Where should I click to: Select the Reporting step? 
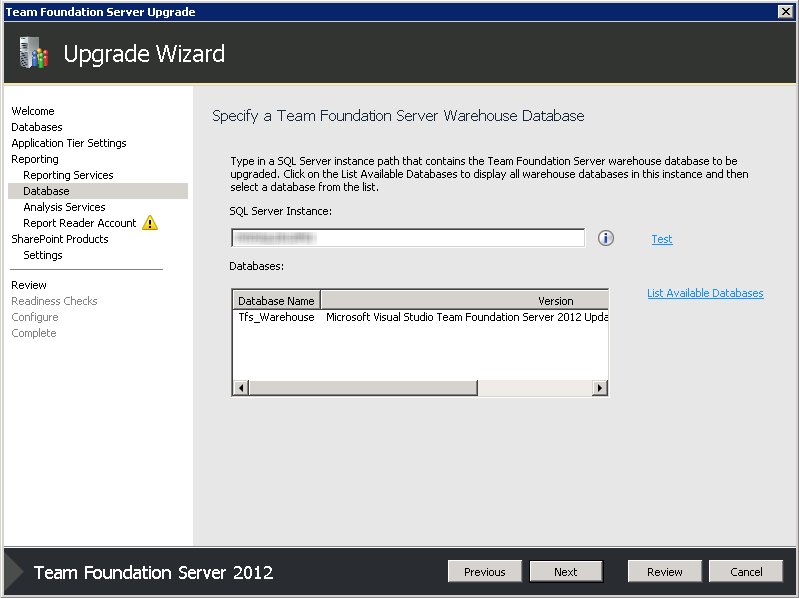coord(35,159)
